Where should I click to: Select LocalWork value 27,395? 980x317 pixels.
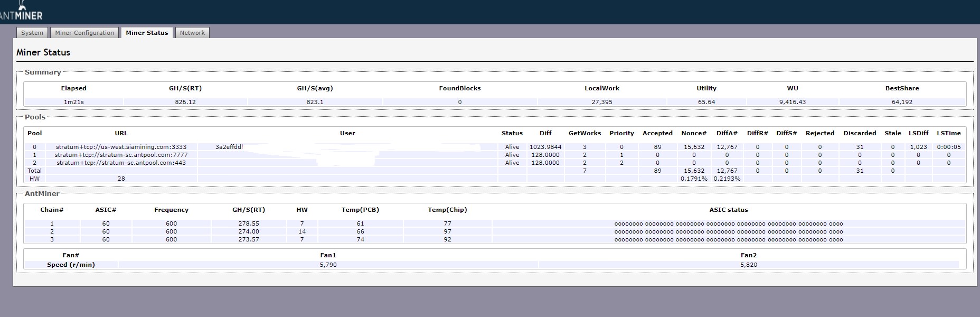pos(602,102)
